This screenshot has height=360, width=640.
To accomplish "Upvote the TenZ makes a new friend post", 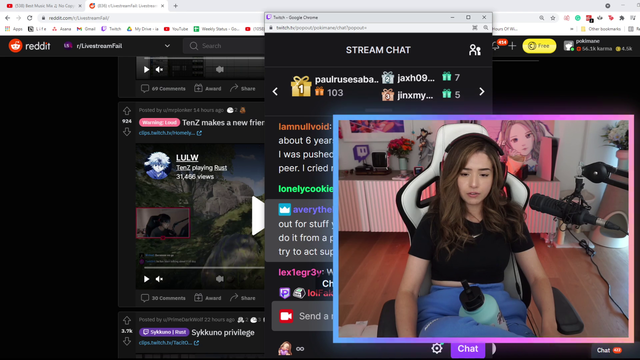I will click(127, 111).
